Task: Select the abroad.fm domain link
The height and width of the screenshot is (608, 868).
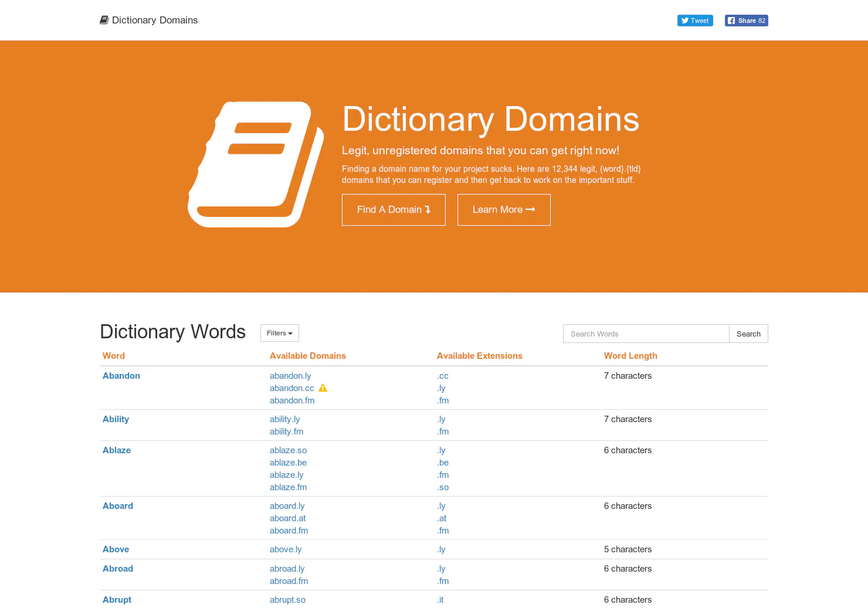Action: click(x=289, y=581)
